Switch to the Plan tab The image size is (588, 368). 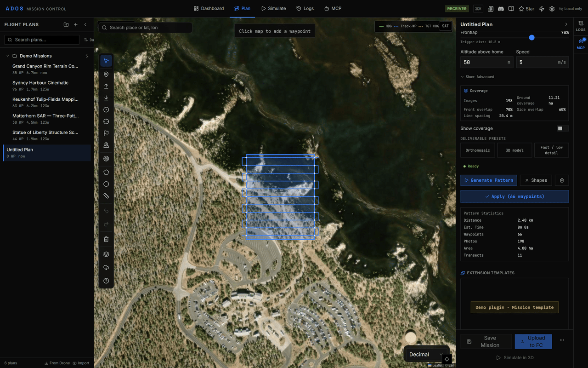[x=242, y=8]
